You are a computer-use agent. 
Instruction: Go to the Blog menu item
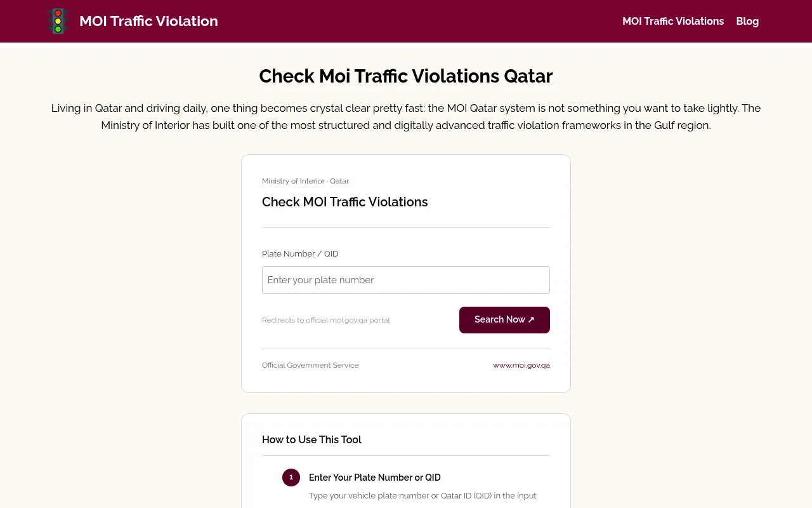[747, 21]
